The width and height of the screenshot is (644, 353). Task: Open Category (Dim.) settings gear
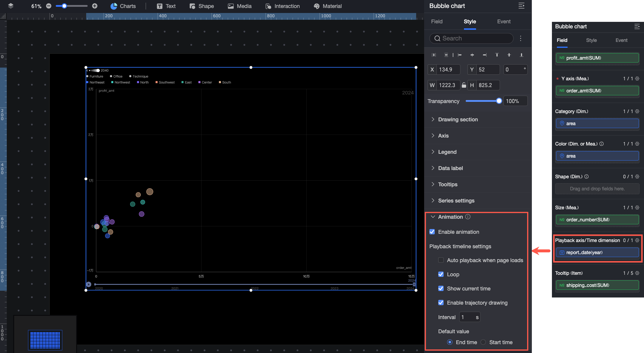[637, 111]
